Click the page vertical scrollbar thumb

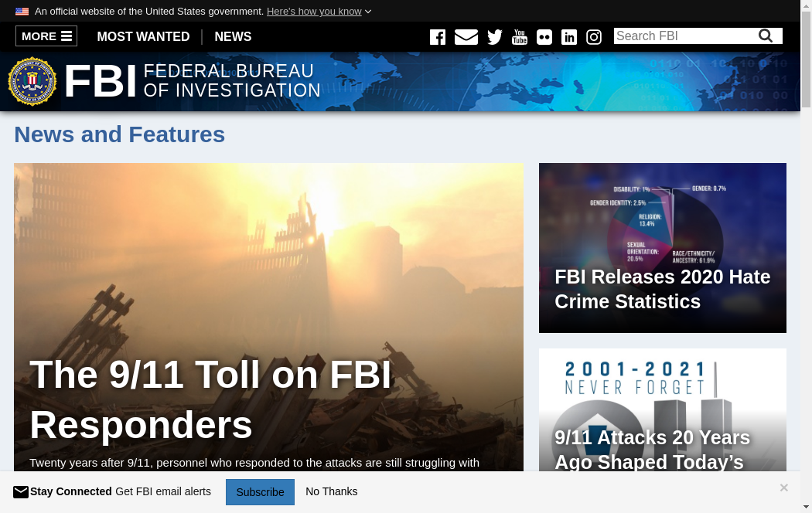pyautogui.click(x=806, y=62)
